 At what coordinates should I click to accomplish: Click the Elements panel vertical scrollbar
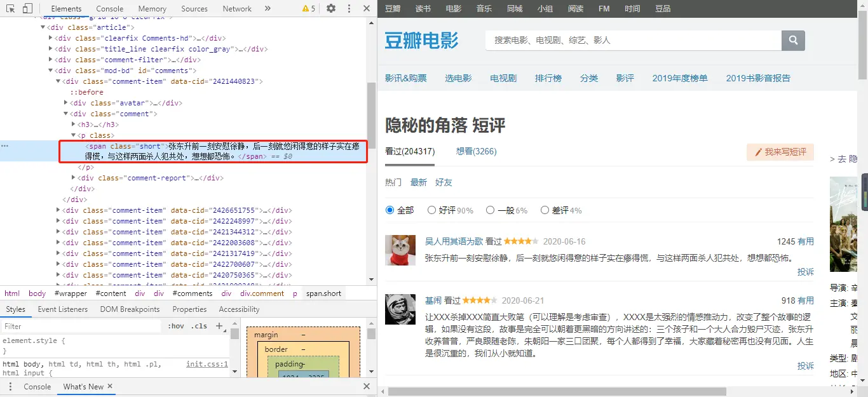(371, 114)
